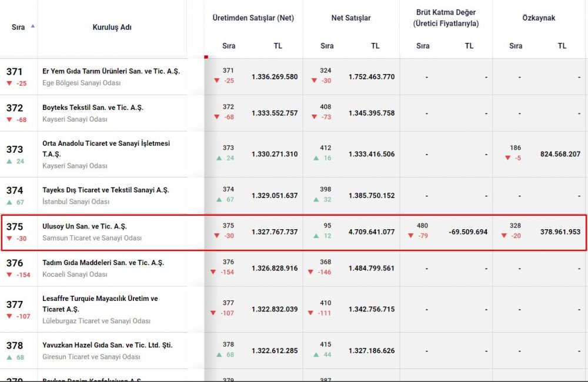Click Kocaeli Sanayi Odası text
Screen dimensions: 588x382
click(75, 274)
